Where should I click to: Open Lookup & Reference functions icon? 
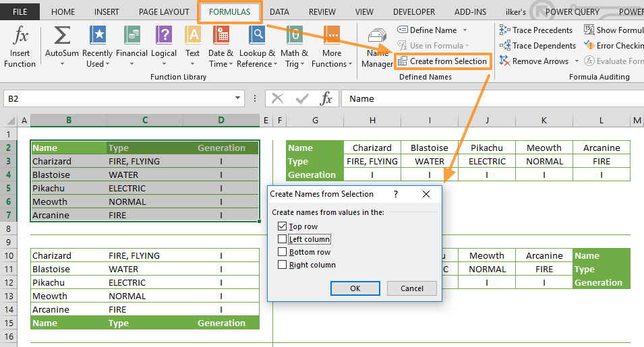pyautogui.click(x=257, y=35)
